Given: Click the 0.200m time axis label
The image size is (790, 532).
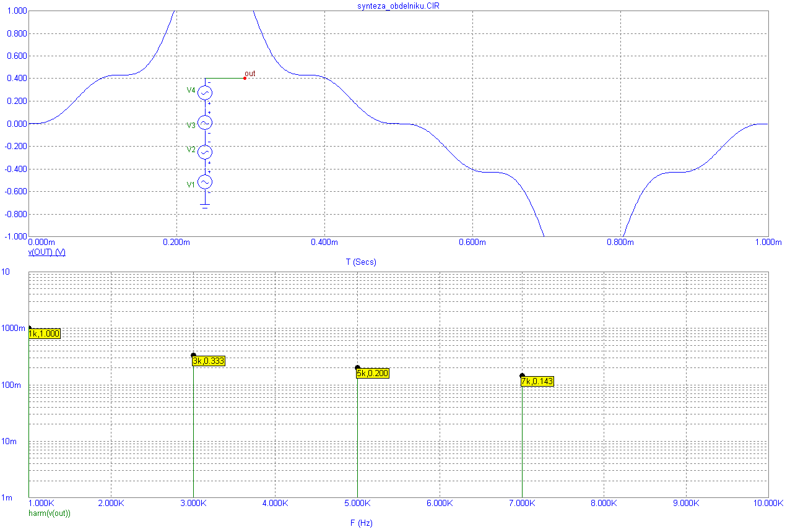Looking at the screenshot, I should point(176,242).
